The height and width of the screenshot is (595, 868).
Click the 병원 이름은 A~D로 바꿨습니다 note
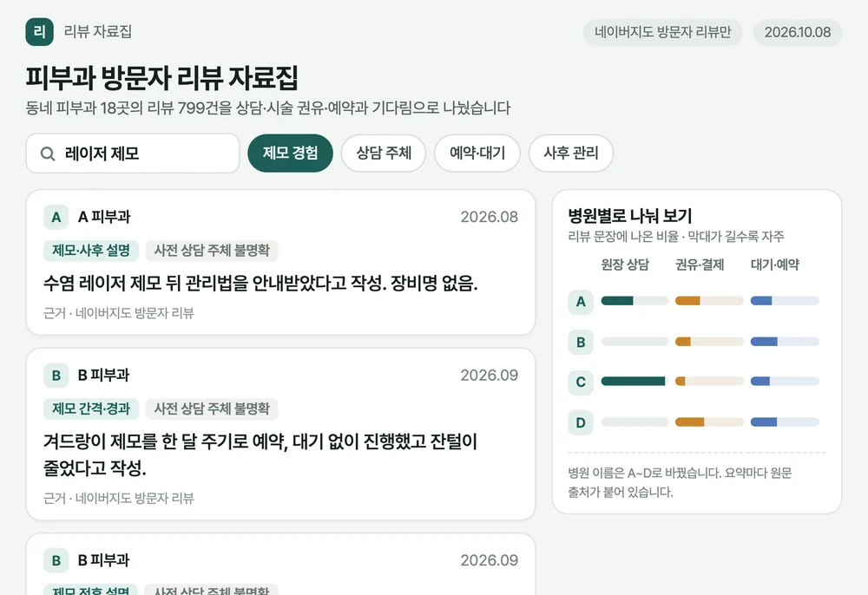click(x=680, y=482)
